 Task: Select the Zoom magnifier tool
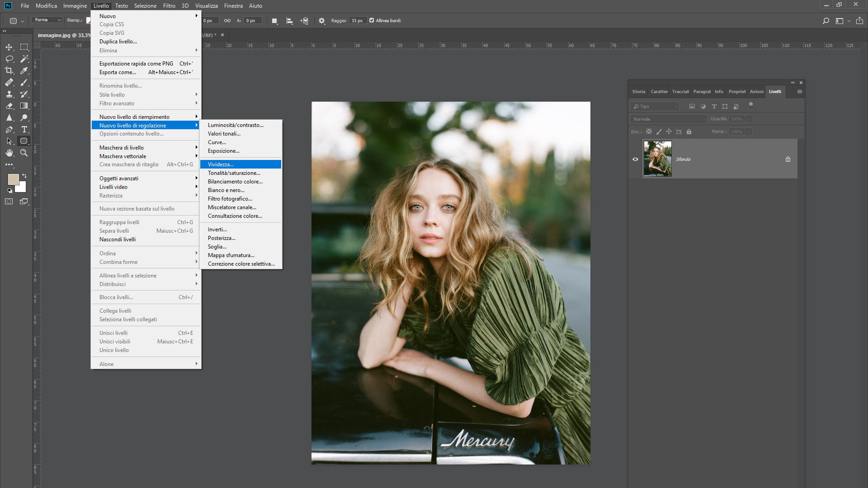point(24,153)
